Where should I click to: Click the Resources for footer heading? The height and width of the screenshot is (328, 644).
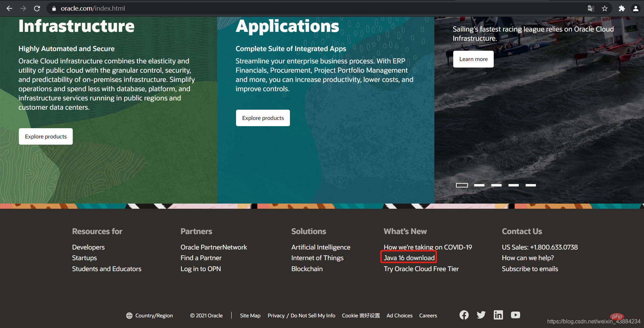[97, 231]
